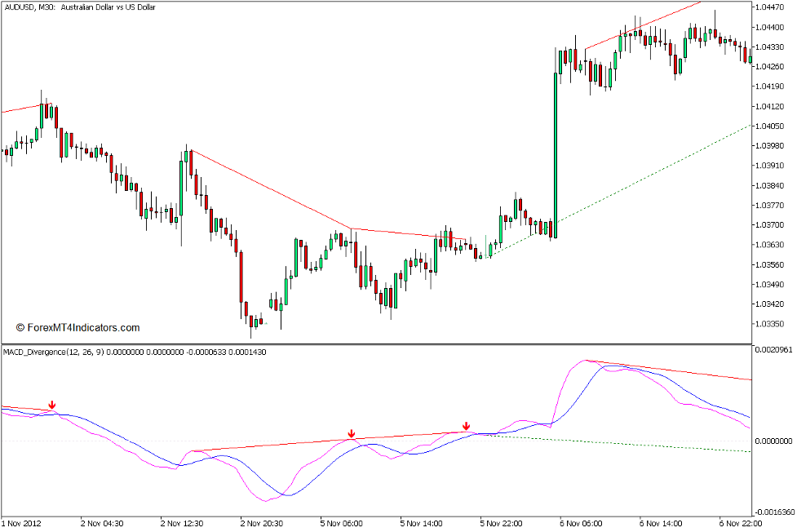Click the red arrow above the 5 Nov 06:00 area
The height and width of the screenshot is (532, 797).
coord(352,432)
